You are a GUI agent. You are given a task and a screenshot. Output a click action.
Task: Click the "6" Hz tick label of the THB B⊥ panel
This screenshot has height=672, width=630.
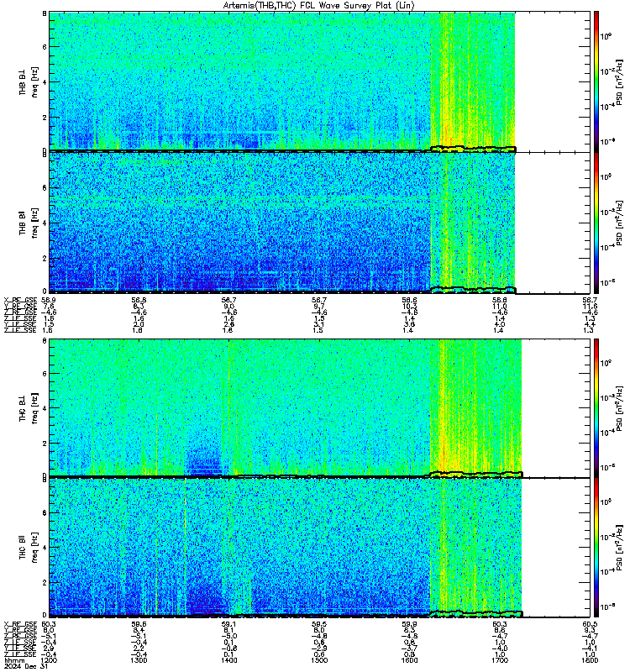point(45,47)
